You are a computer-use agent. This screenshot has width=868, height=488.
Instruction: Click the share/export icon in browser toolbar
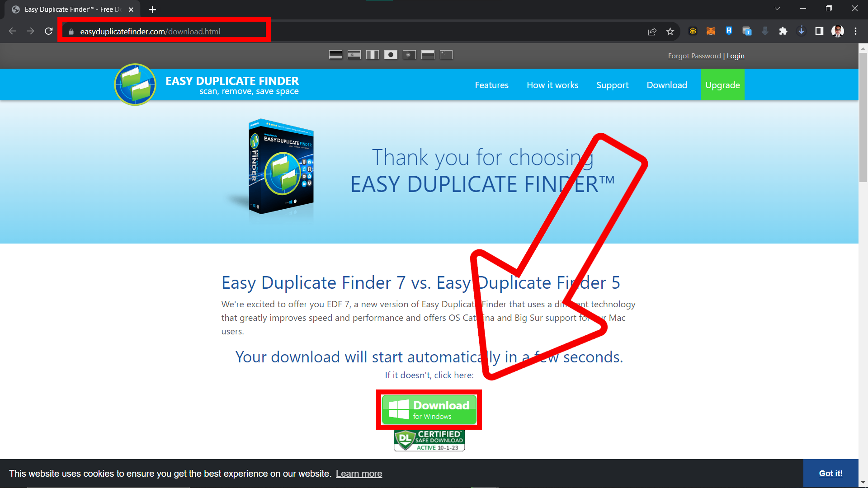pyautogui.click(x=652, y=31)
